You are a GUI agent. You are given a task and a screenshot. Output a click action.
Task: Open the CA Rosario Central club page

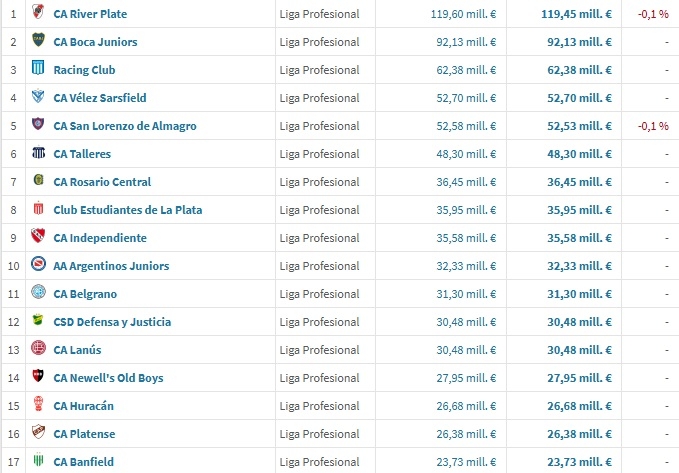[102, 182]
